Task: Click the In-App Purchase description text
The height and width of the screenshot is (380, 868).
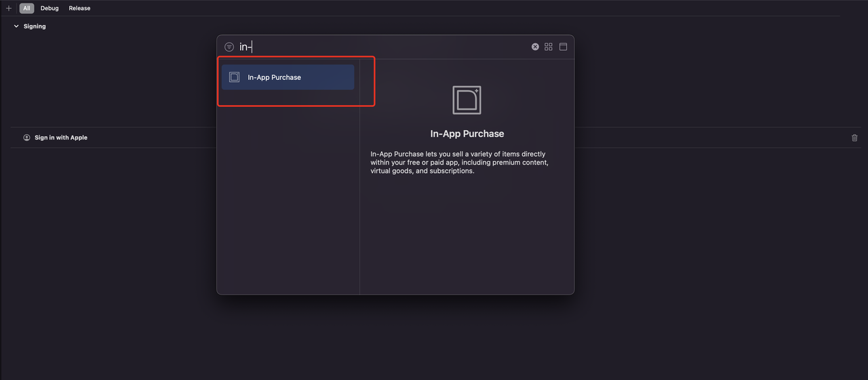Action: coord(460,163)
